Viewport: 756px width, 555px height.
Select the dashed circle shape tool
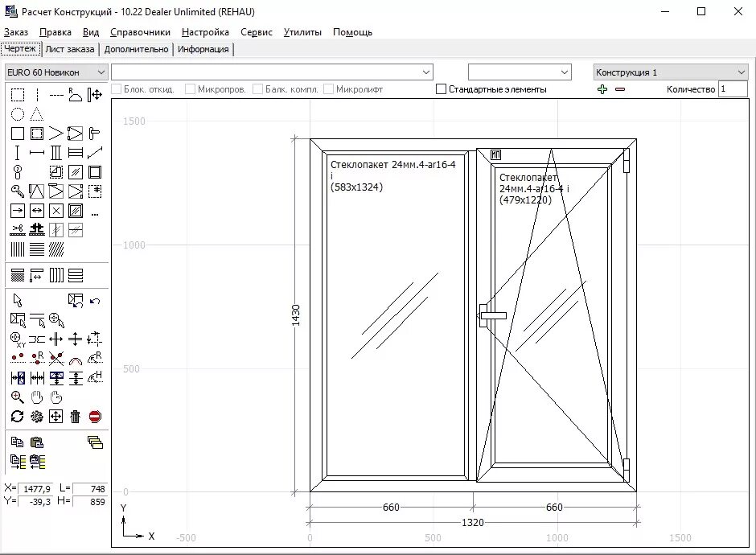point(18,114)
